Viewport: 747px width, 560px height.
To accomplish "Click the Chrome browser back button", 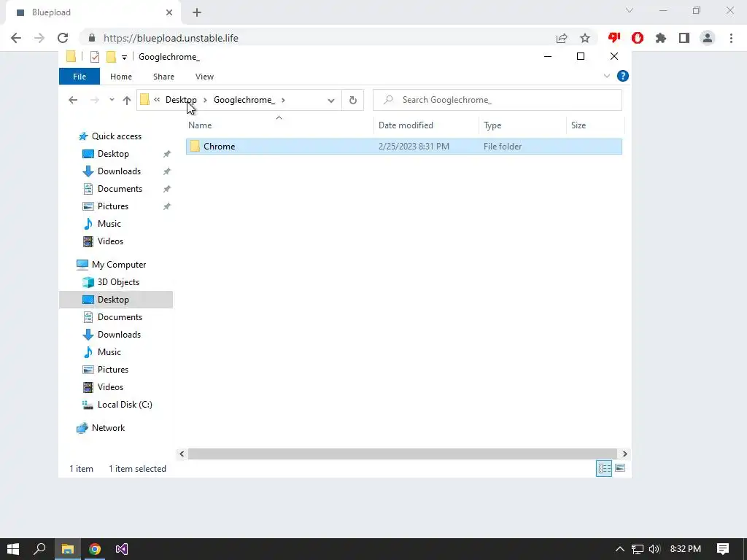I will [x=16, y=38].
